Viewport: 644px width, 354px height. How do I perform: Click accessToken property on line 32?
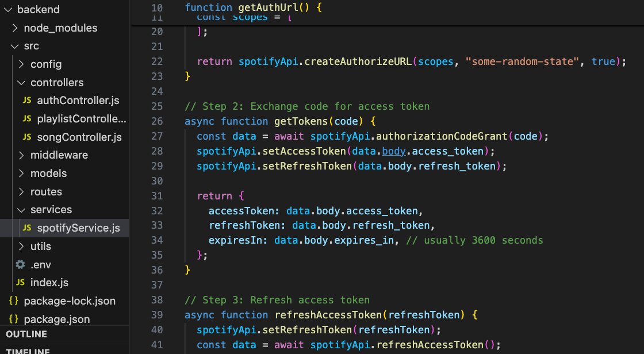(241, 211)
